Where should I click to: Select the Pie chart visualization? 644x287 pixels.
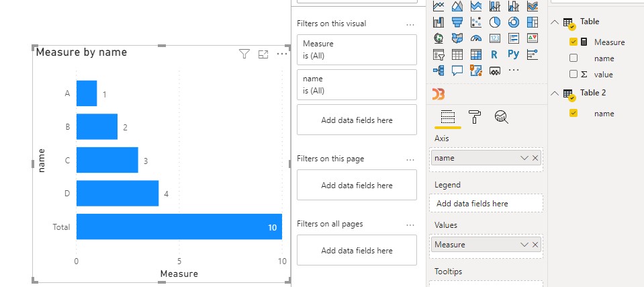point(495,22)
